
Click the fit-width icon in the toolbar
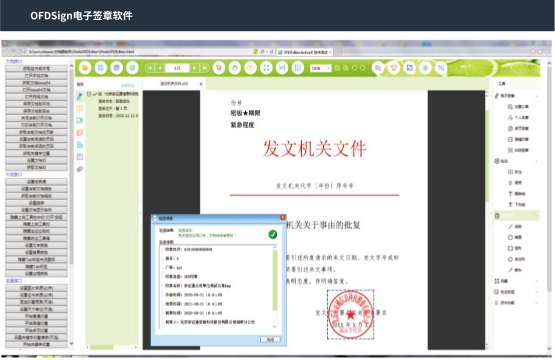coord(282,68)
